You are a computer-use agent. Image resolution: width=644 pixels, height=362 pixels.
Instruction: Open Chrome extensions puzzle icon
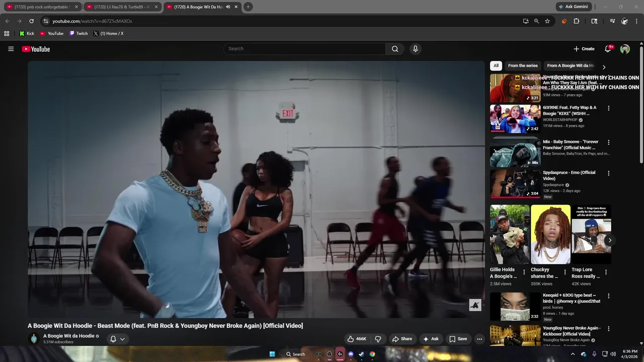coord(577,21)
